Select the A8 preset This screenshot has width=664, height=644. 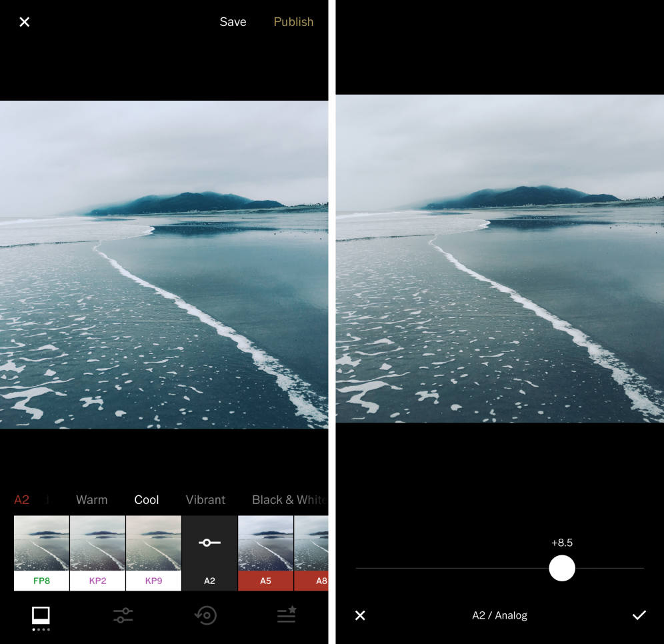(x=317, y=553)
